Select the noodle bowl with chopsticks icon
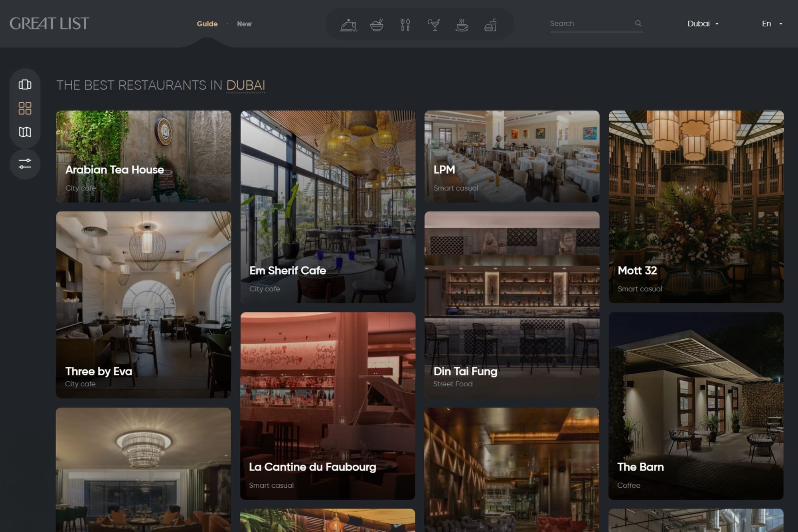 pyautogui.click(x=377, y=25)
